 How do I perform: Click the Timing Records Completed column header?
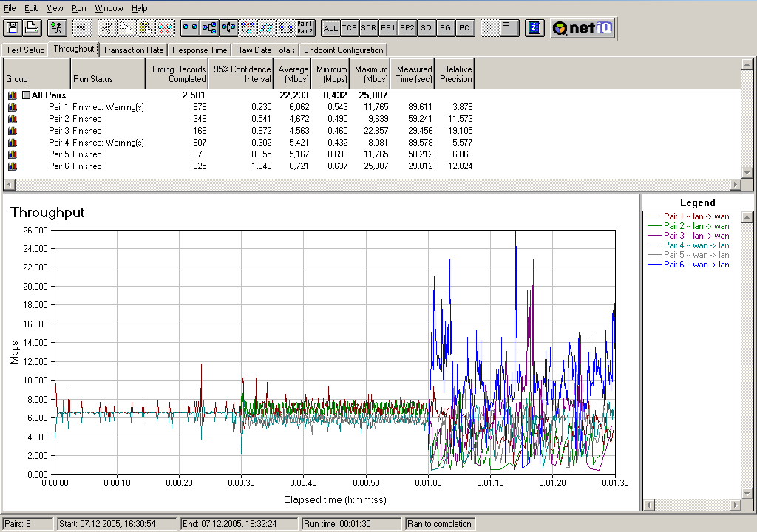(177, 74)
